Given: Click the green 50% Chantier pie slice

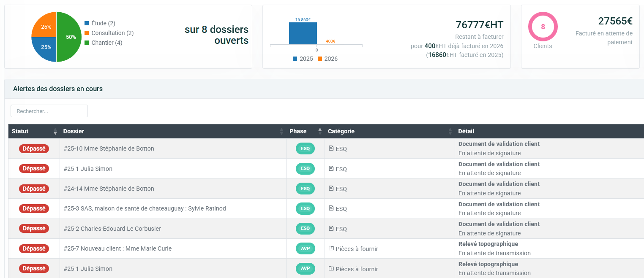Looking at the screenshot, I should [70, 37].
